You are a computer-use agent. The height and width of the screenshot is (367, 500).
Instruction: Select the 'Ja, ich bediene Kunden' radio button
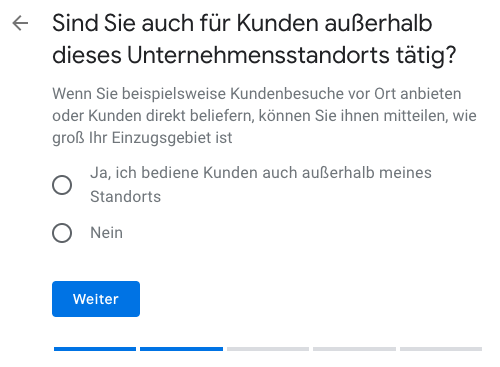coord(62,185)
